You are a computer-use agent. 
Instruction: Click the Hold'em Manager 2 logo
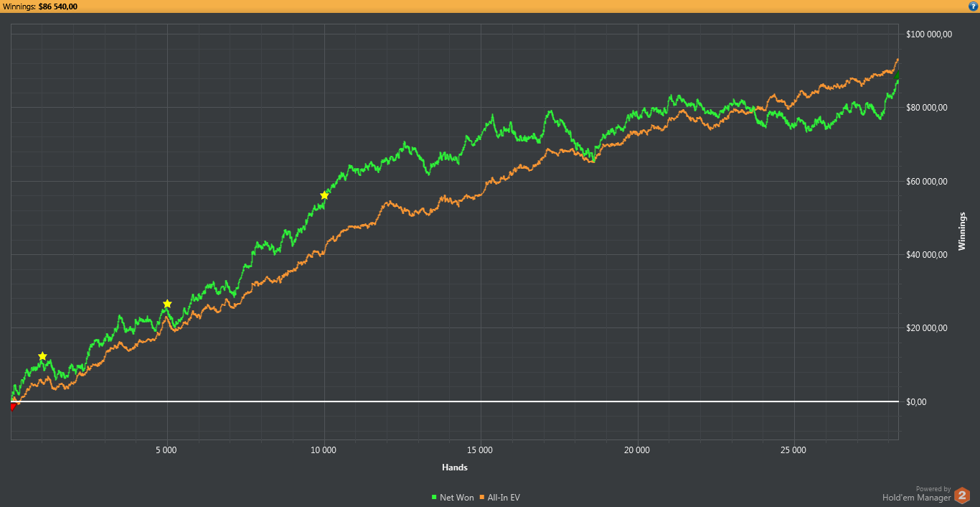coord(962,496)
